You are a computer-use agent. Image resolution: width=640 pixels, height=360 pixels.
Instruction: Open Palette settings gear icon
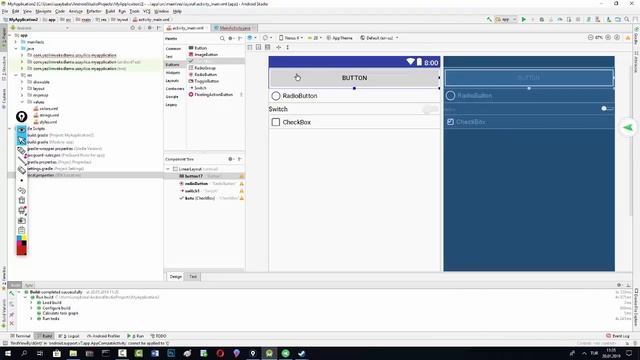point(231,38)
